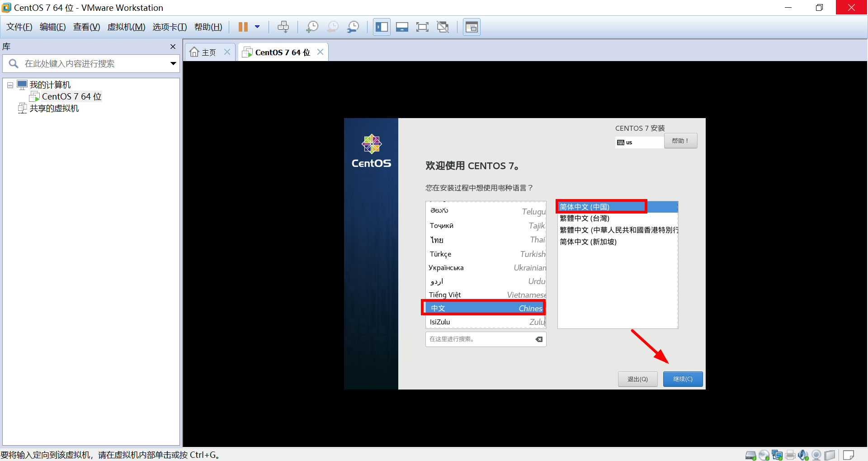Pause the virtual machine with the orange pause icon
The width and height of the screenshot is (868, 461).
[x=243, y=27]
